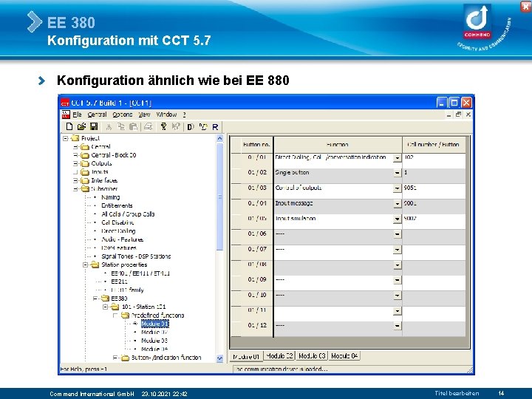Select Naming in the Subscriber tree
The image size is (532, 399).
110,197
